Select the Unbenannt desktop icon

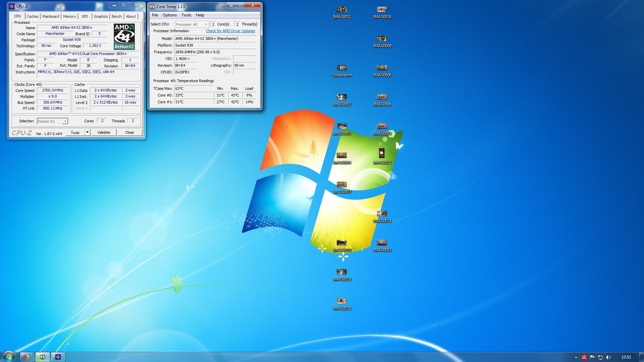[x=341, y=71]
